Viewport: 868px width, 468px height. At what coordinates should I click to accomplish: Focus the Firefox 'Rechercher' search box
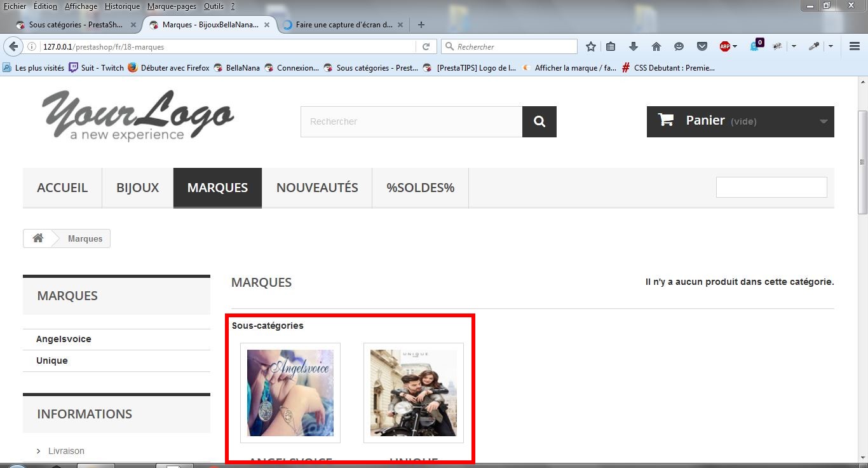click(x=510, y=46)
